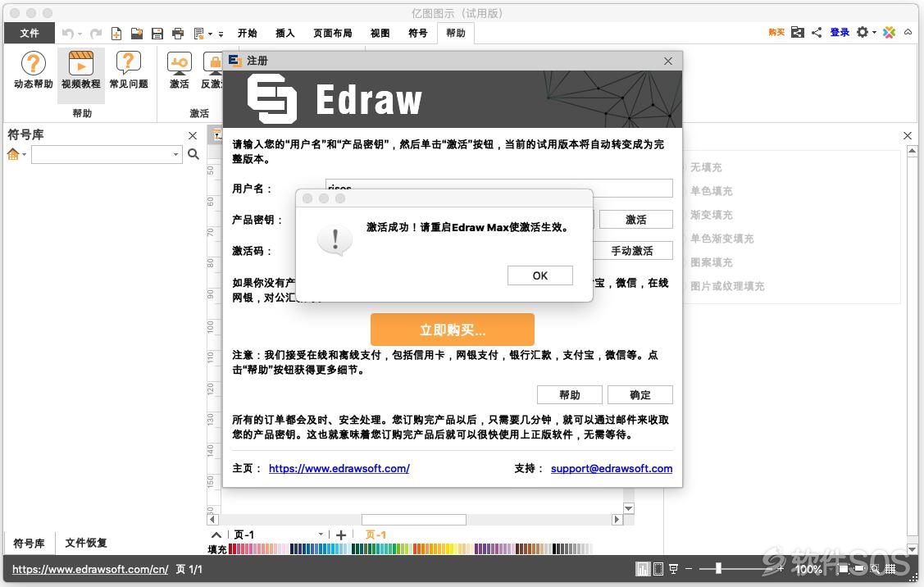Viewport: 924px width, 587px height.
Task: Click the 确定 button in 注册 dialog
Action: [640, 394]
